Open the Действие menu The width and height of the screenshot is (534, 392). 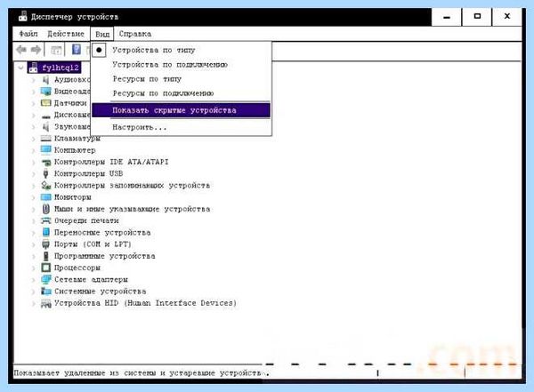tap(66, 34)
